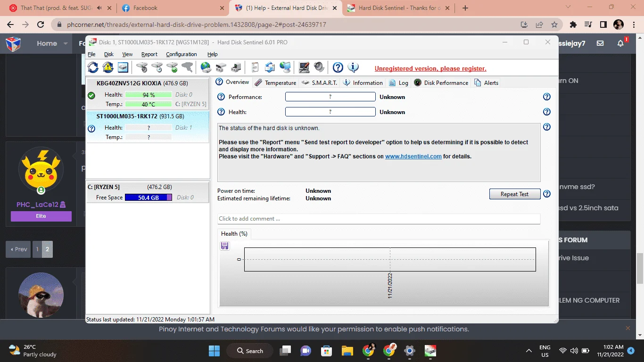Open the Help menu
Screen dimensions: 644x362
pos(213,54)
